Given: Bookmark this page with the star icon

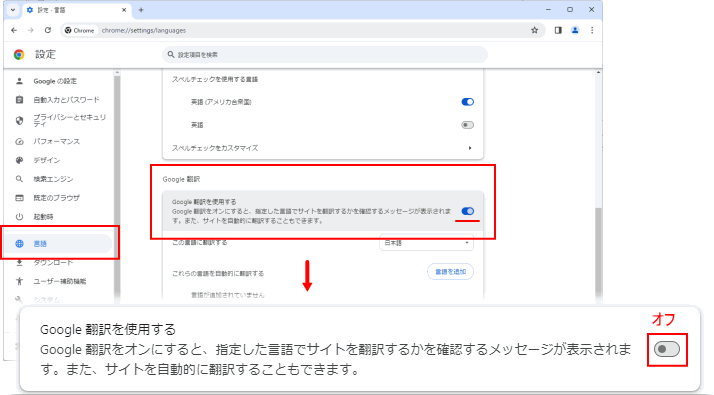Looking at the screenshot, I should tap(535, 30).
